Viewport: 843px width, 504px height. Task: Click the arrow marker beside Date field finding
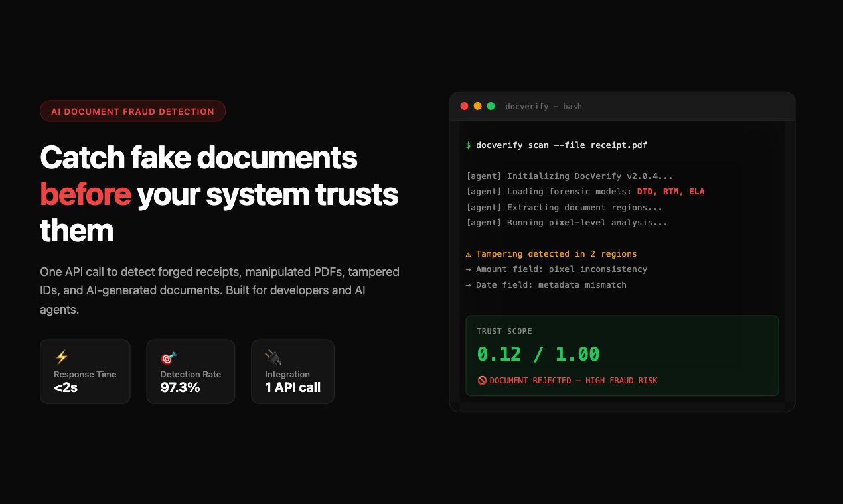tap(469, 284)
